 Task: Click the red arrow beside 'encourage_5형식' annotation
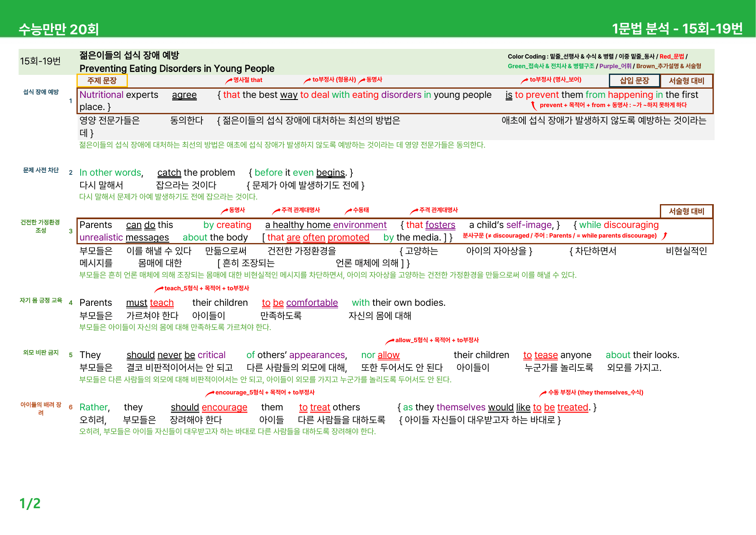(210, 393)
